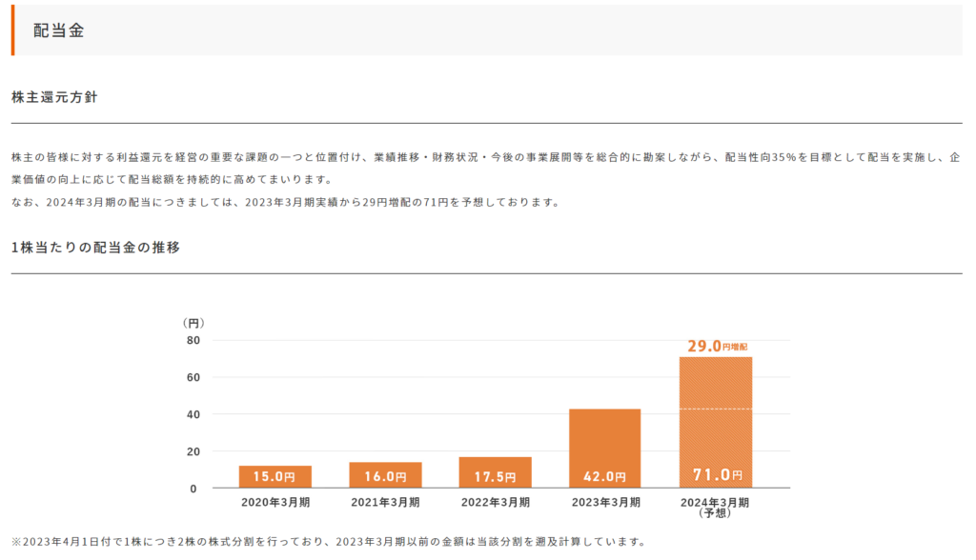Click the 0 y-axis value
This screenshot has height=560, width=976.
tap(193, 489)
